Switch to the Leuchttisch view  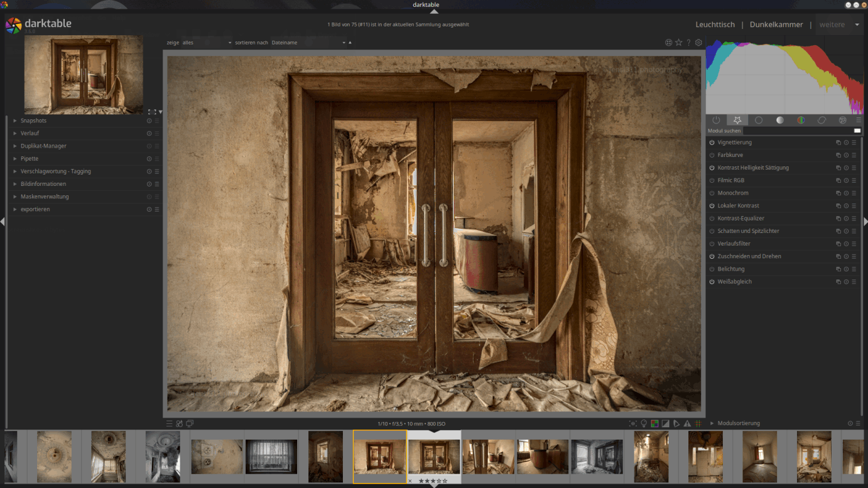point(715,24)
